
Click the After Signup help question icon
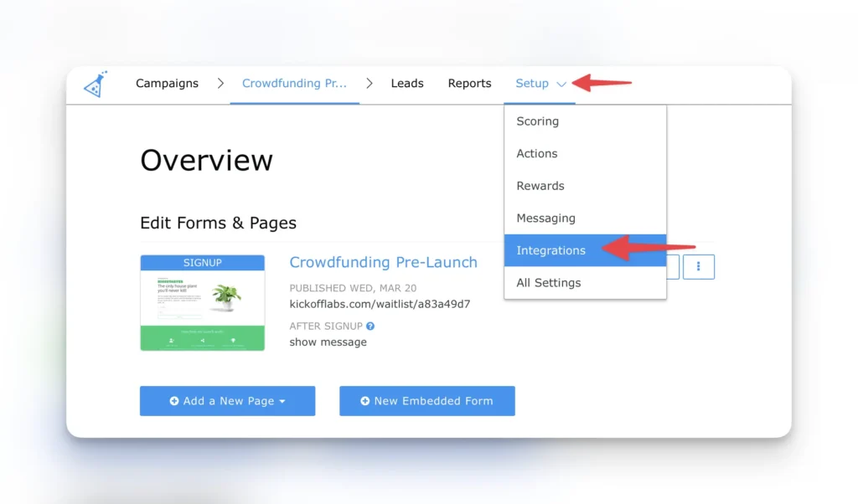(370, 327)
